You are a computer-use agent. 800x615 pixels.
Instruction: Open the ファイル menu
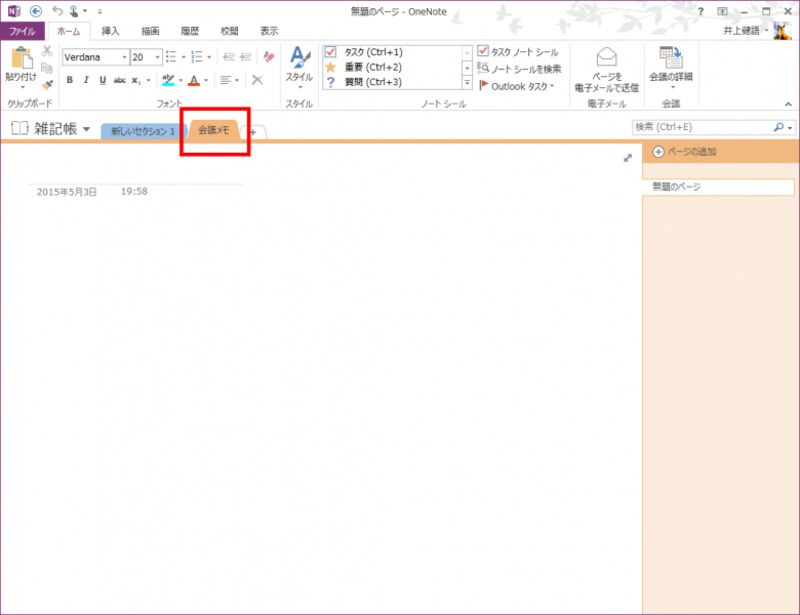coord(22,31)
